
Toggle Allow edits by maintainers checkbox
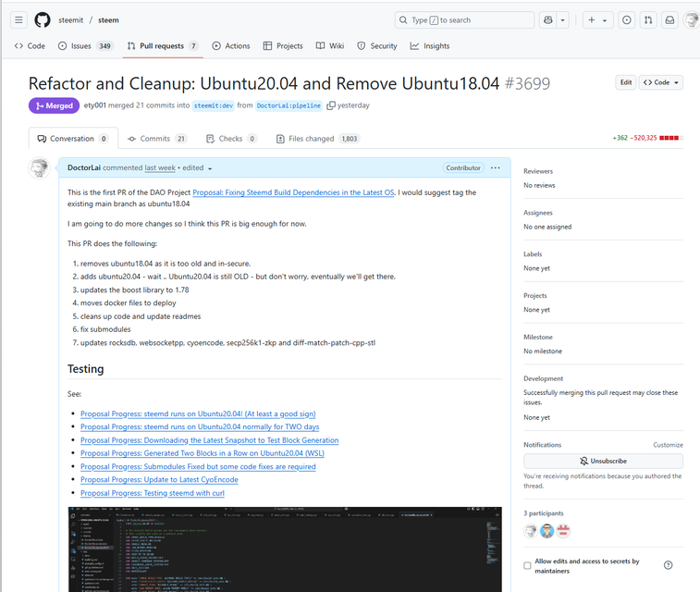coord(527,566)
